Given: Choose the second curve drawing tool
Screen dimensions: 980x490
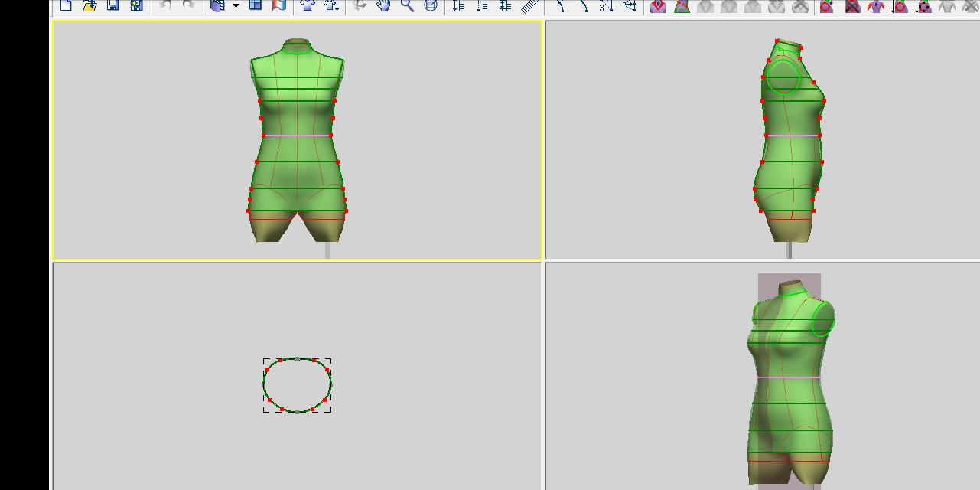Looking at the screenshot, I should pos(584,6).
